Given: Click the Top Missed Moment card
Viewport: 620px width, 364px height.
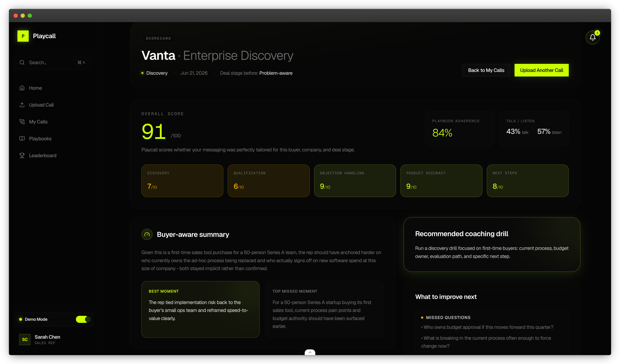Looking at the screenshot, I should [324, 309].
